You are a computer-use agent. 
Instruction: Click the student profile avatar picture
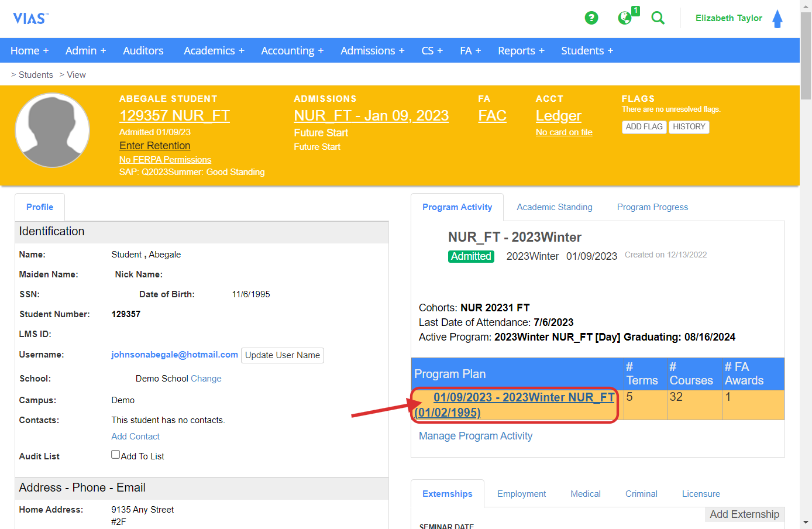tap(53, 130)
